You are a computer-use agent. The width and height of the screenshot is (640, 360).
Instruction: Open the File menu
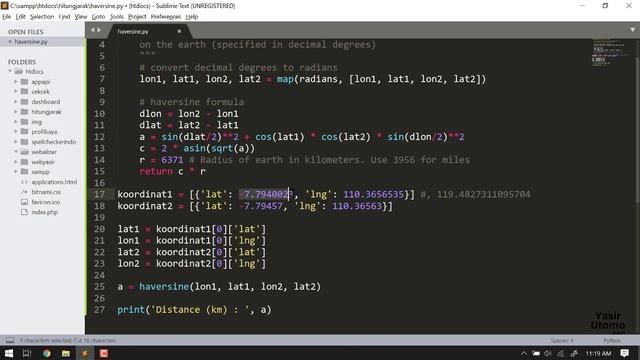(7, 17)
